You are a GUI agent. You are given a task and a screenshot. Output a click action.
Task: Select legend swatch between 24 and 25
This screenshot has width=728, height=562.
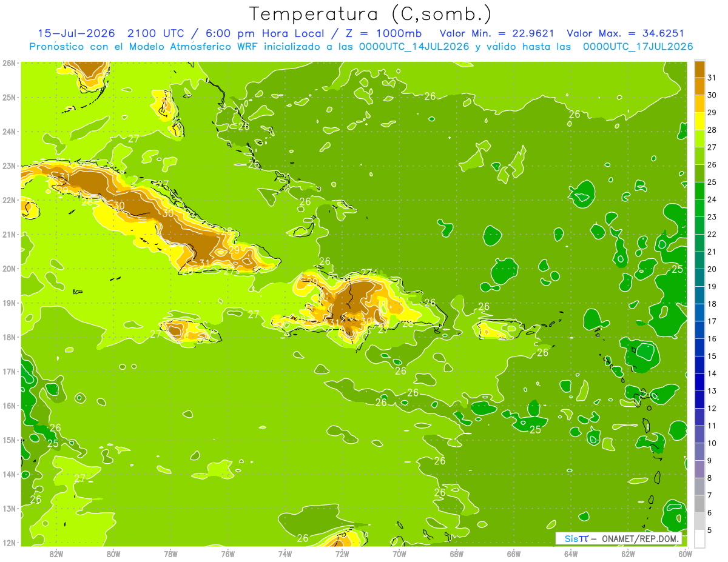click(699, 191)
